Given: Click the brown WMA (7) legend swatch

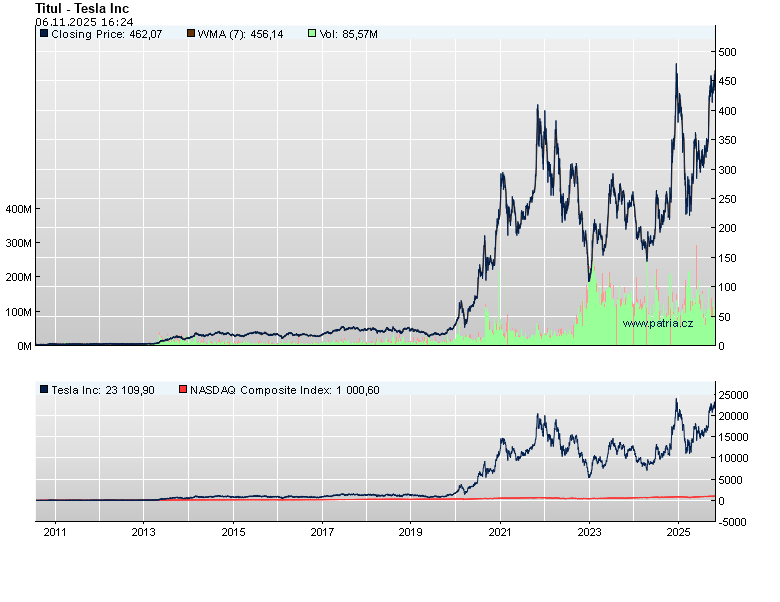Looking at the screenshot, I should point(191,34).
